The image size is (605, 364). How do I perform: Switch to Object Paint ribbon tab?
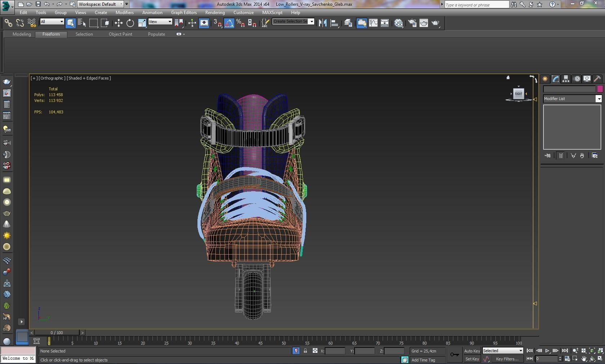tap(120, 34)
